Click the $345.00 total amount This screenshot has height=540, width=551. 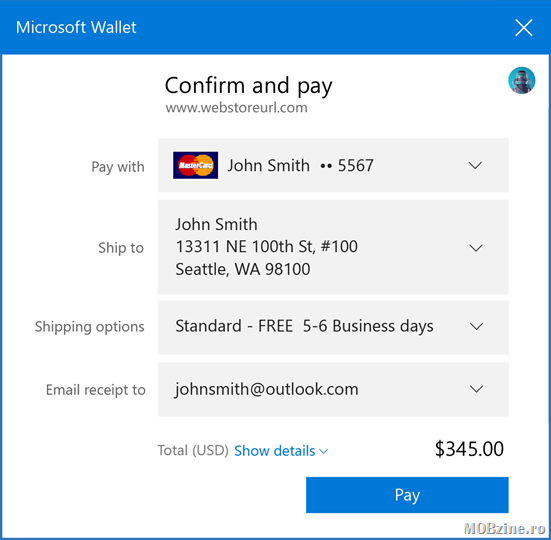coord(469,449)
